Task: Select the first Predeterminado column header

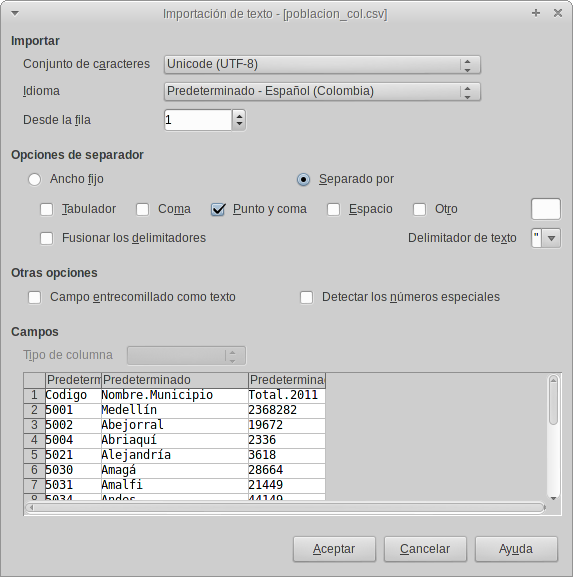Action: coord(73,380)
